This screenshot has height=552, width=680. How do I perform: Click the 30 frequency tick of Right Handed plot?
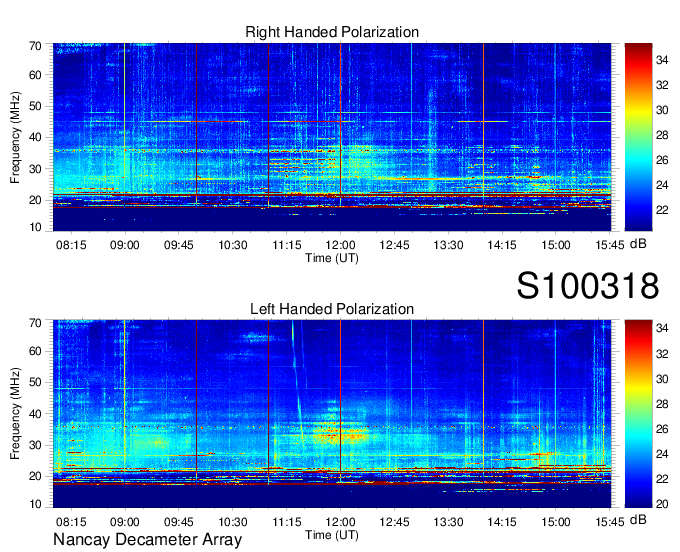pos(35,169)
